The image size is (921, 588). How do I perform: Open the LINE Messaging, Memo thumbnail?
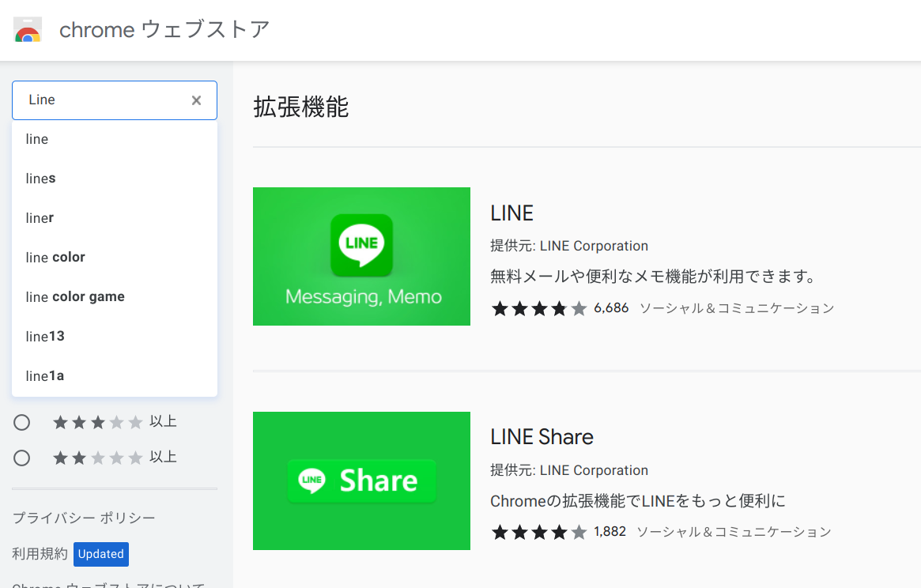pyautogui.click(x=361, y=256)
